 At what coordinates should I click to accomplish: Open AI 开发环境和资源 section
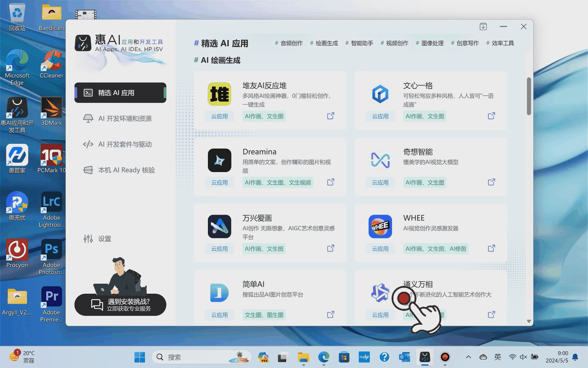[120, 119]
